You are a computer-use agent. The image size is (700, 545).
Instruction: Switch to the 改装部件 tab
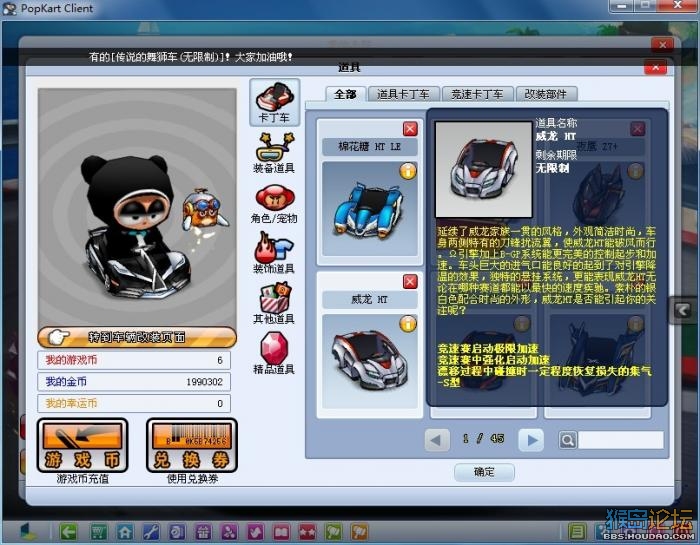546,94
